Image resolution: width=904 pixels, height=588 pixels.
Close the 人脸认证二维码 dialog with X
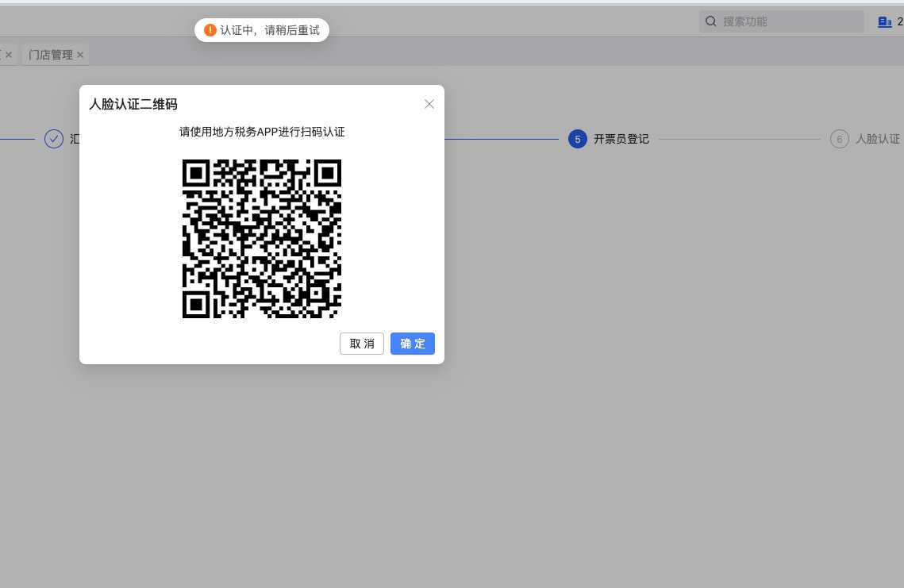(429, 104)
